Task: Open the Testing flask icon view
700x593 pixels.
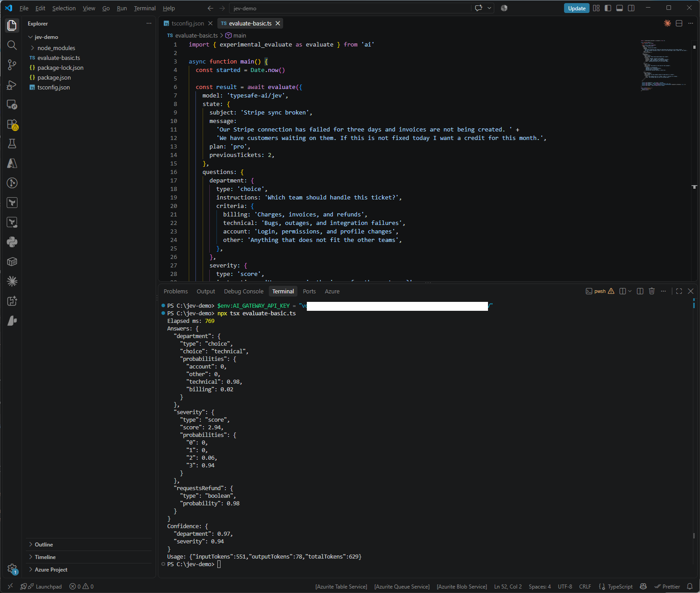Action: coord(12,144)
